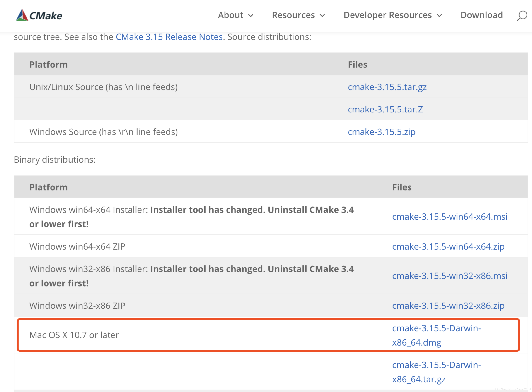Go to the Download page
Screen dimensions: 532x392
(x=481, y=15)
